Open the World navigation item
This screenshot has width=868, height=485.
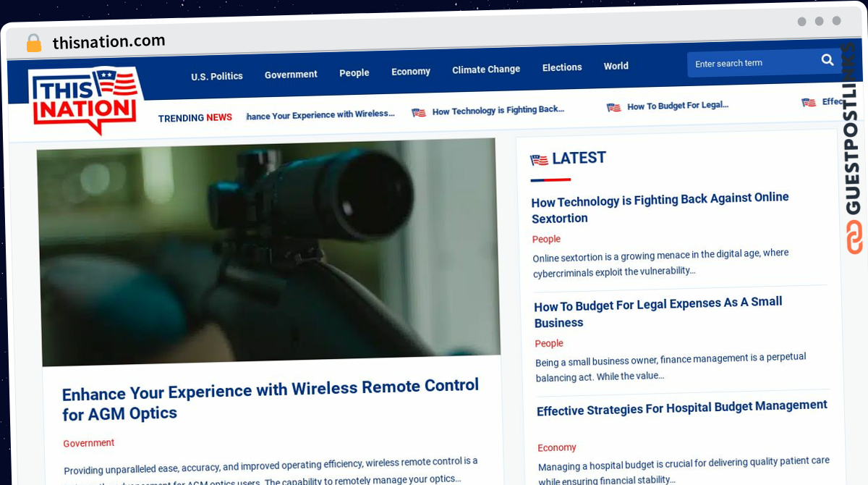tap(616, 66)
